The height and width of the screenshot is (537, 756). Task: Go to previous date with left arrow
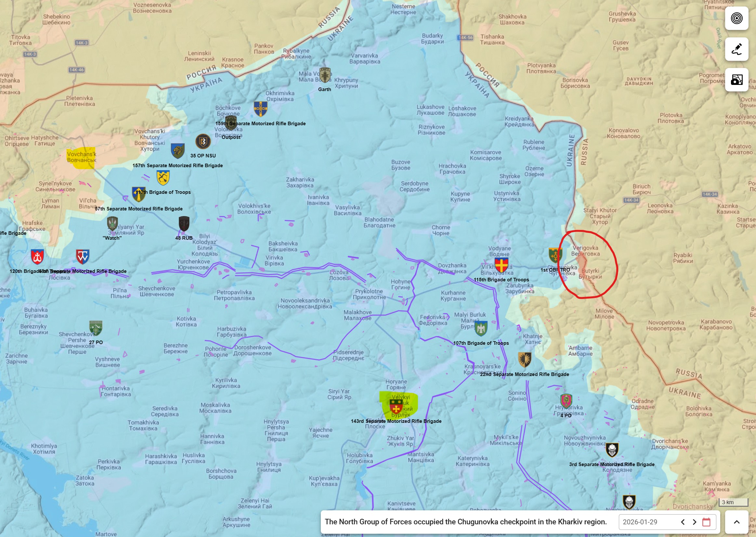[x=683, y=522]
